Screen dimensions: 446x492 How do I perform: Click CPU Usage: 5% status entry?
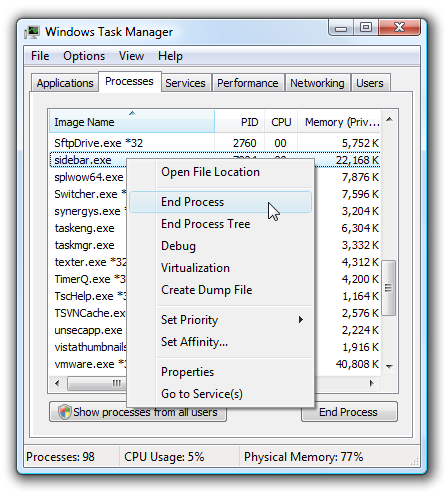(x=164, y=457)
